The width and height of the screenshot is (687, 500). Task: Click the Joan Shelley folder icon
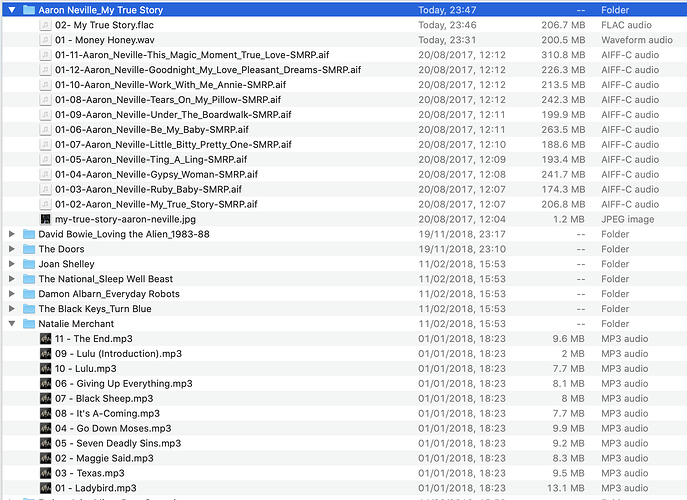point(29,264)
